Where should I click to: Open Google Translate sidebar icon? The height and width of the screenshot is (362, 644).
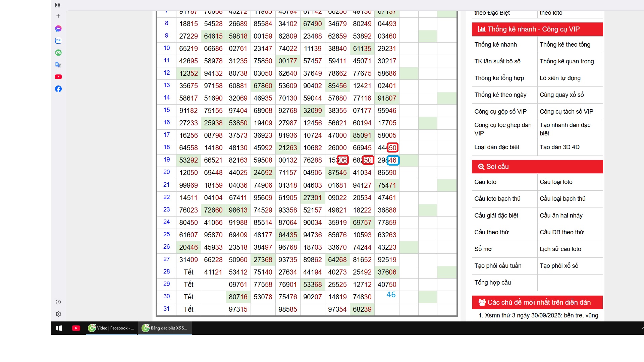(58, 65)
